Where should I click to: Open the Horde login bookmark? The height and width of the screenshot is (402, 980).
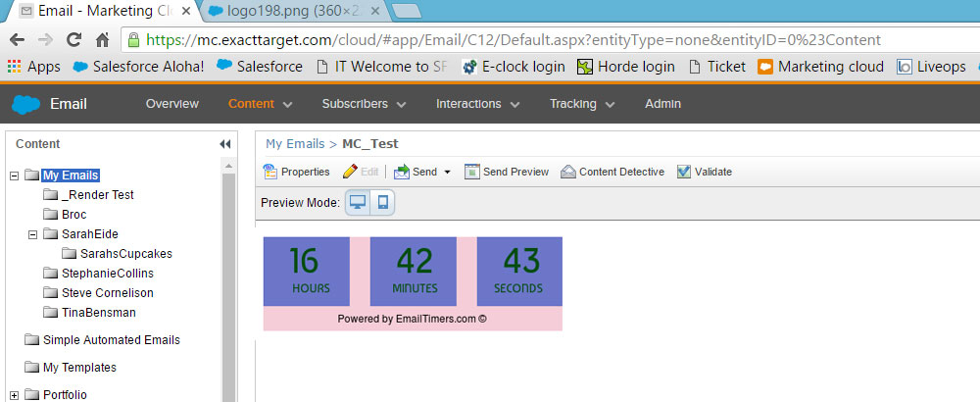pyautogui.click(x=625, y=67)
